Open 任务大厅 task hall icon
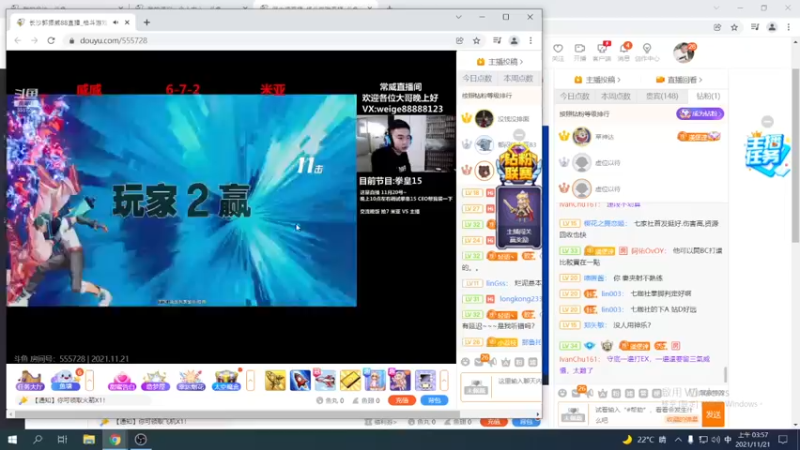 30,381
